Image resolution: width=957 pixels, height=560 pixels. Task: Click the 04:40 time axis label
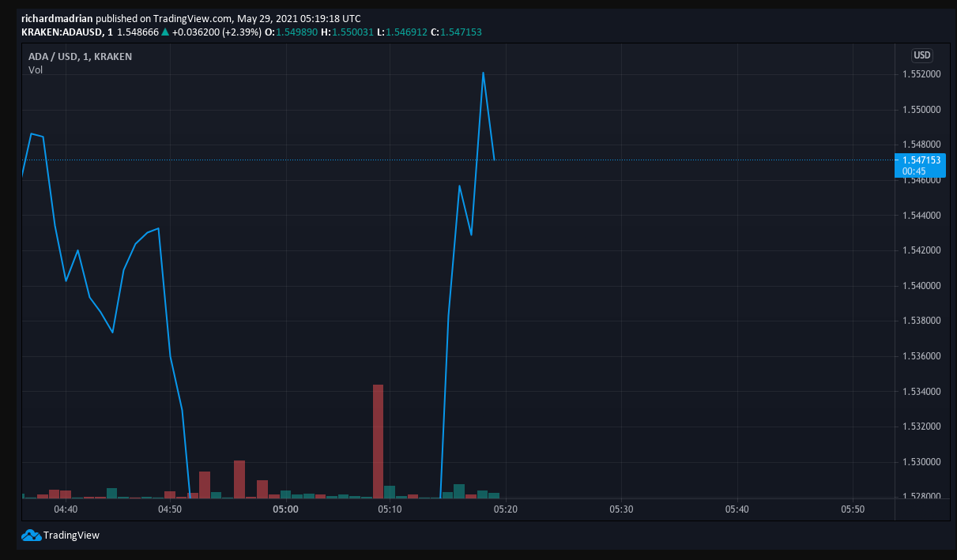click(66, 509)
